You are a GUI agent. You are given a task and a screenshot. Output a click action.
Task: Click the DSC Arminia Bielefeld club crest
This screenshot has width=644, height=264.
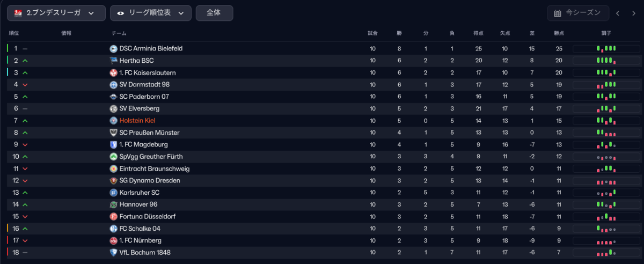113,49
